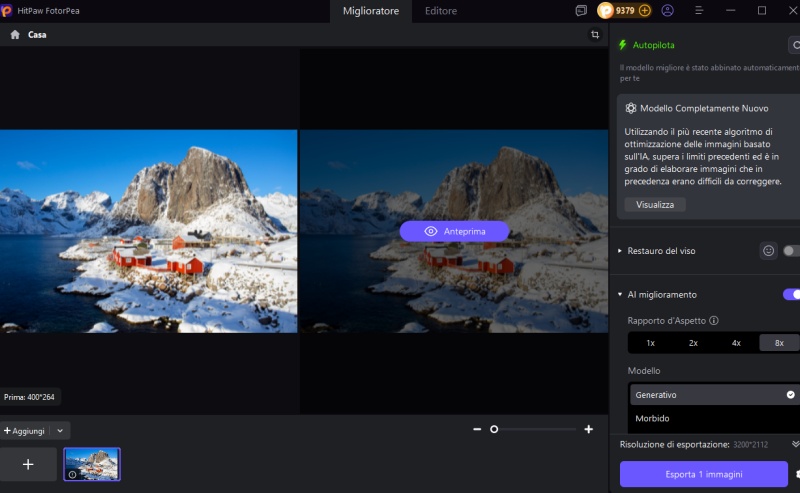Click the empty add-image plus tile
The image size is (800, 493).
point(28,464)
